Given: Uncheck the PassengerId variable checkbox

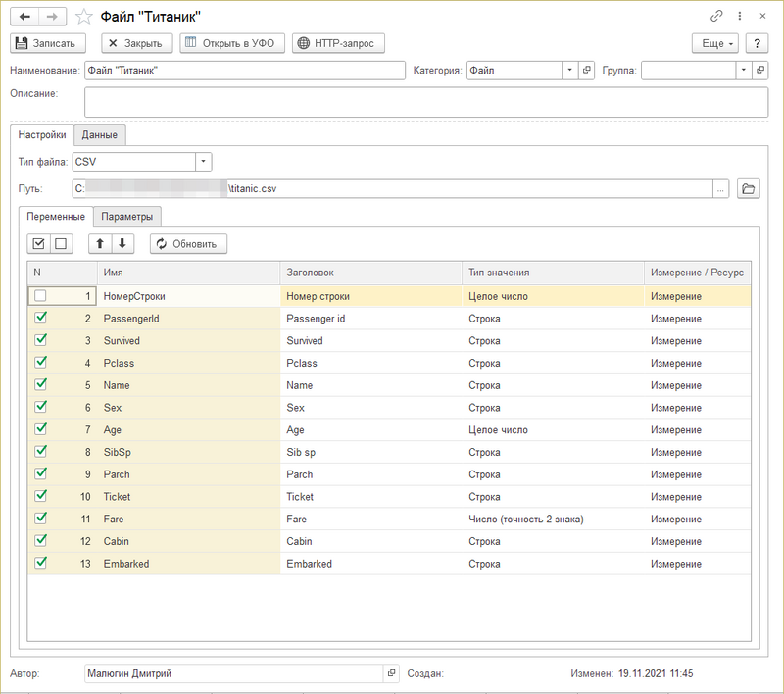Looking at the screenshot, I should [40, 318].
